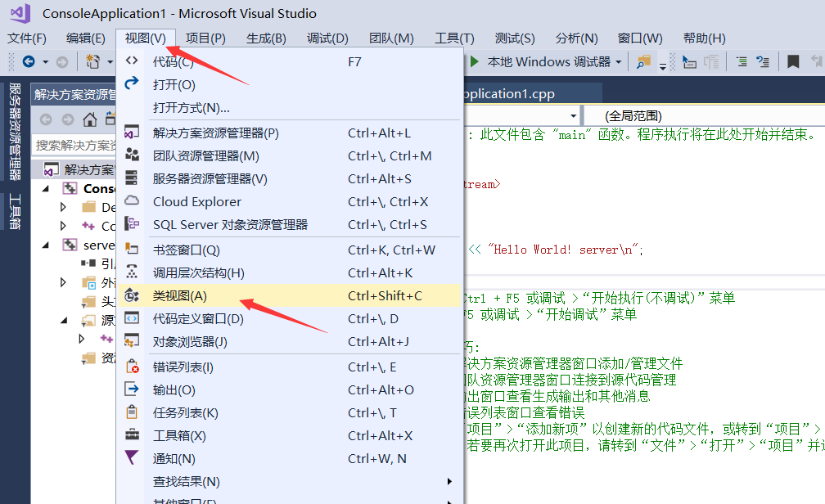Viewport: 825px width, 504px height.
Task: Collapse the 源… source files folder
Action: coord(64,320)
